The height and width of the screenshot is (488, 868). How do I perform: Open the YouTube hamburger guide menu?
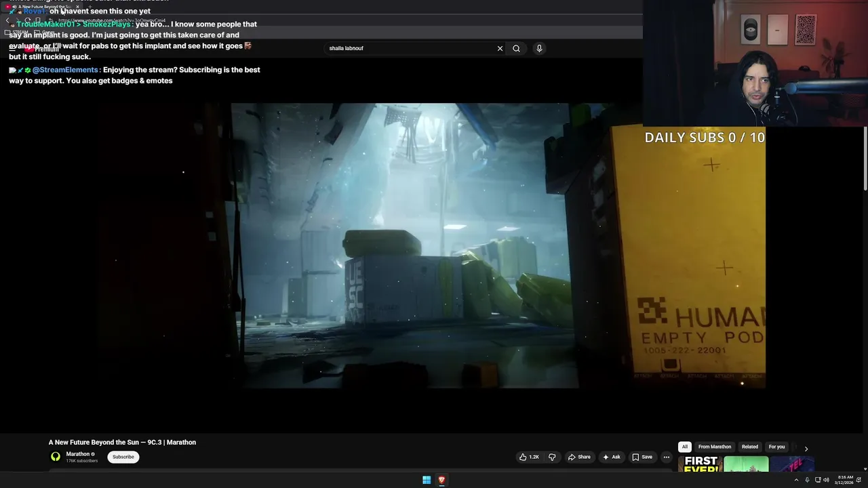[12, 49]
